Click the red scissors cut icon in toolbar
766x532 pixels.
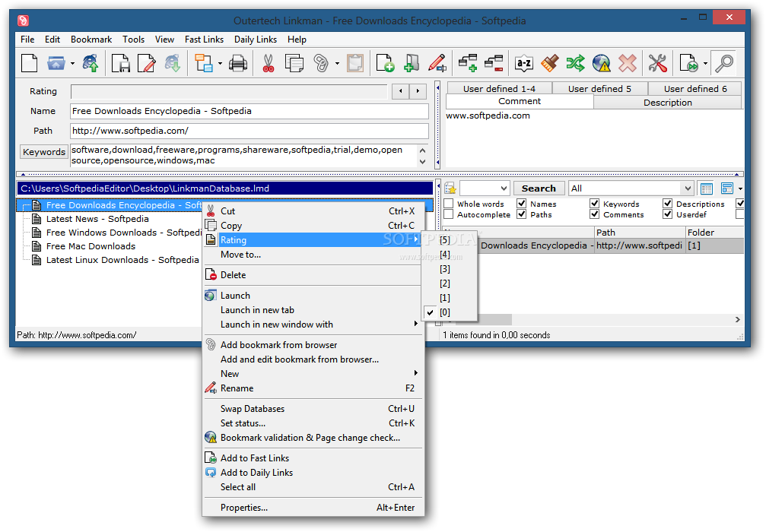(269, 63)
